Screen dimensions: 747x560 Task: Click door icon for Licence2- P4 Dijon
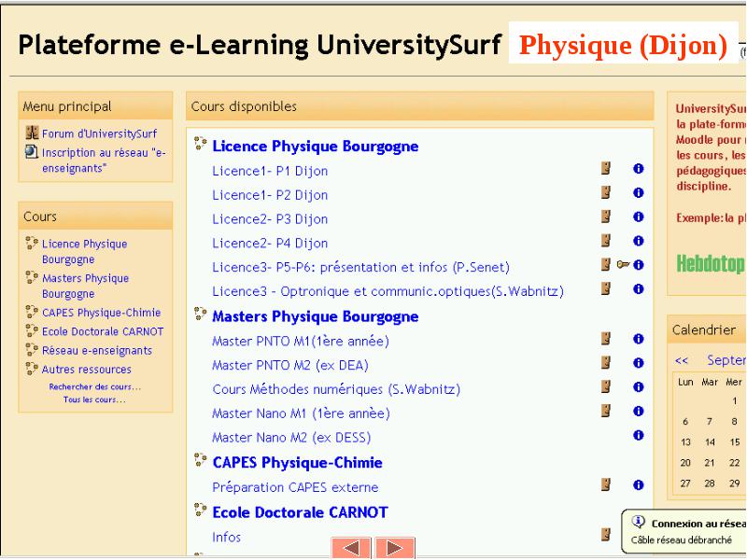click(606, 241)
